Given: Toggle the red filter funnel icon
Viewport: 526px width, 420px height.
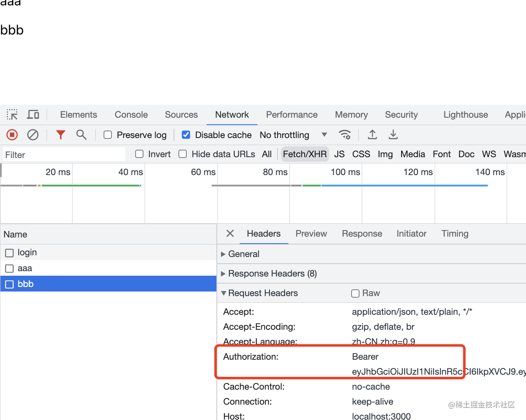Looking at the screenshot, I should point(61,135).
